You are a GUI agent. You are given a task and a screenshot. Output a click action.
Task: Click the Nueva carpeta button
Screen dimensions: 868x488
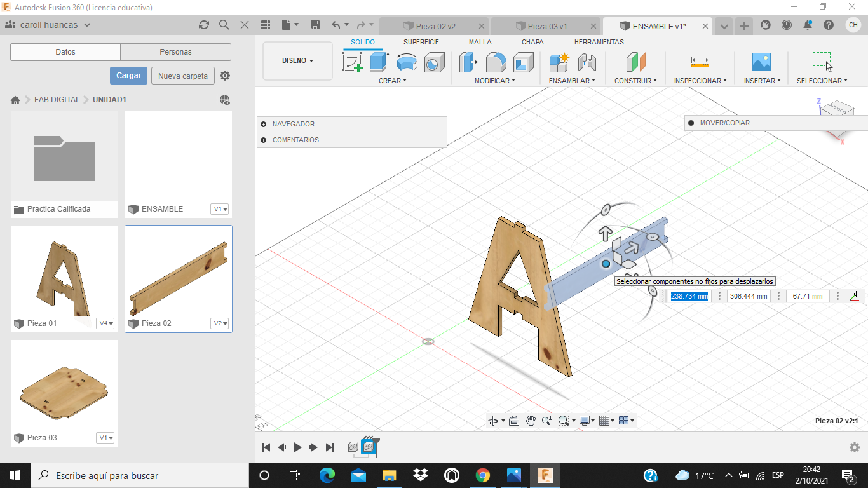click(x=183, y=76)
